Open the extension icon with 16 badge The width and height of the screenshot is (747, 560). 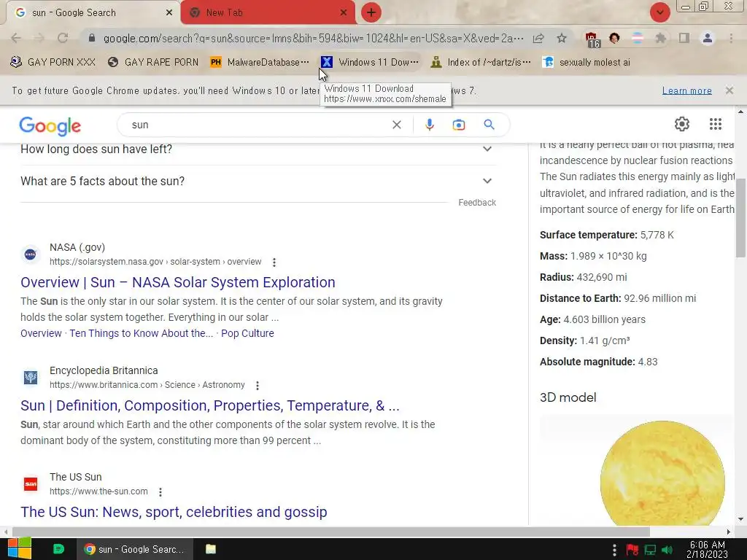[x=592, y=39]
